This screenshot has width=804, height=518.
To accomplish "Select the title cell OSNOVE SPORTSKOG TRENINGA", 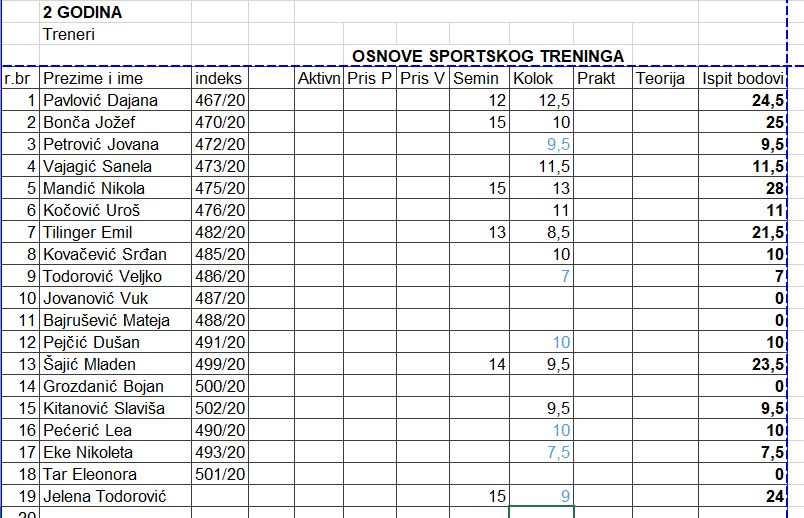I will click(x=488, y=56).
